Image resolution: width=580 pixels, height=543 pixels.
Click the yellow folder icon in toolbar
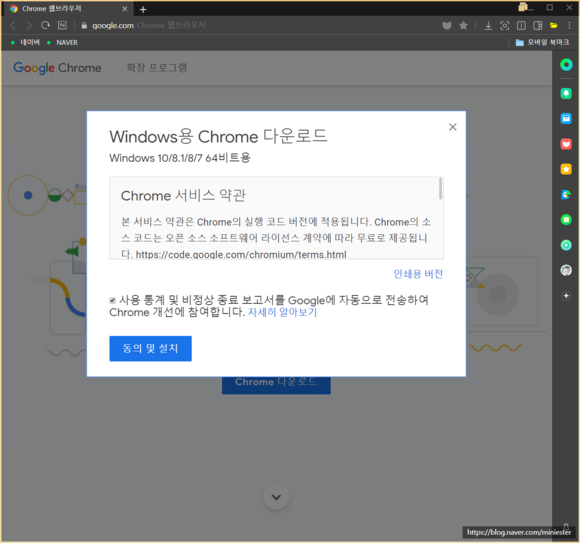click(x=553, y=26)
